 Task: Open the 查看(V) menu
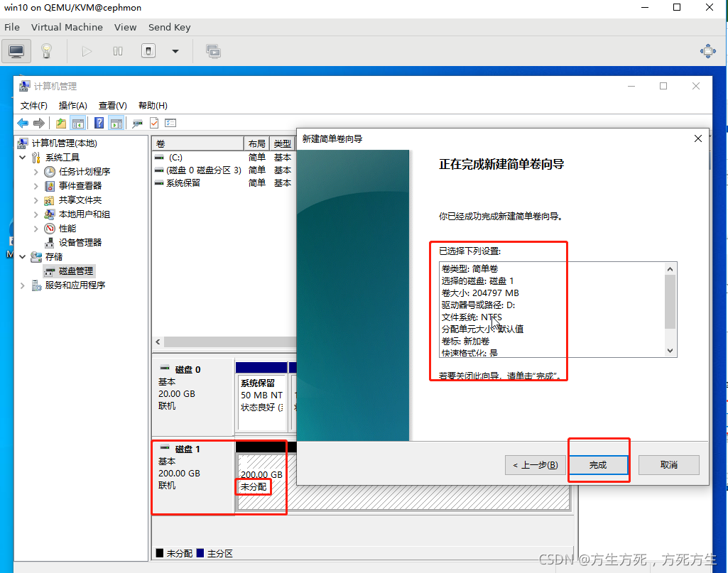tap(112, 105)
